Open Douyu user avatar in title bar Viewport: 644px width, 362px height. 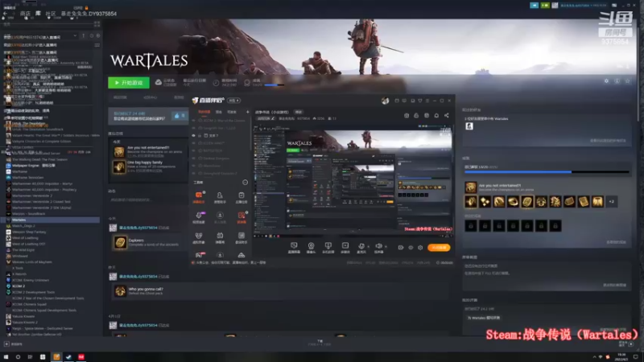tap(385, 101)
